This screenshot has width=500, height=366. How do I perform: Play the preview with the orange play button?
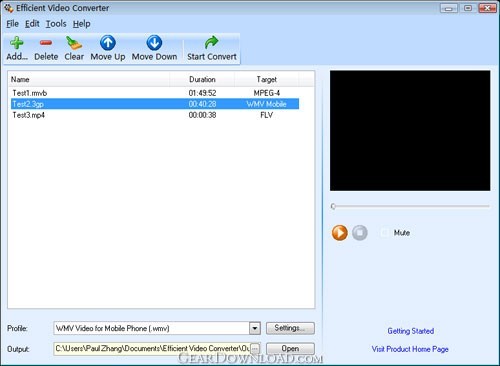click(x=340, y=233)
